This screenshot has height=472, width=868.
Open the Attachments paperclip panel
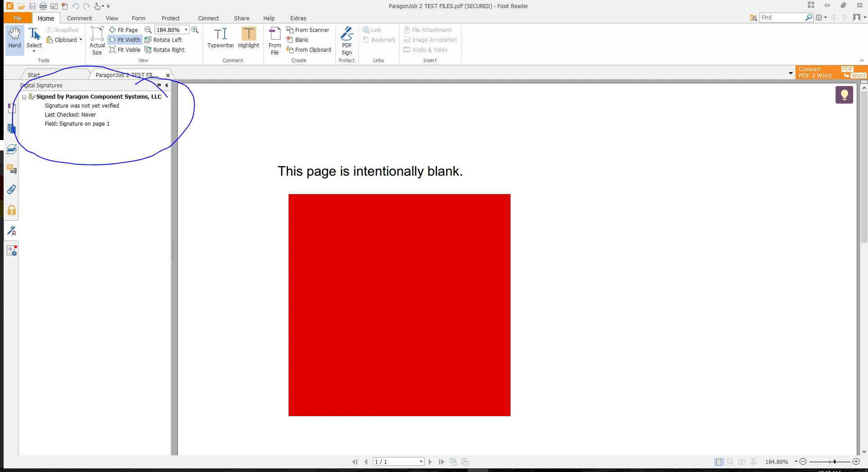coord(12,190)
